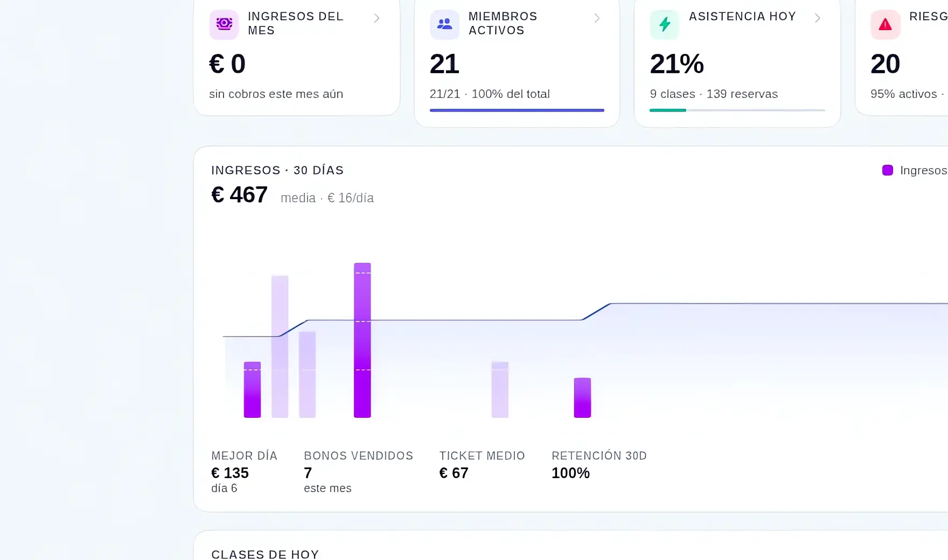Click the 'TICKET MEDIO' label
Screen dimensions: 948x560
point(482,456)
